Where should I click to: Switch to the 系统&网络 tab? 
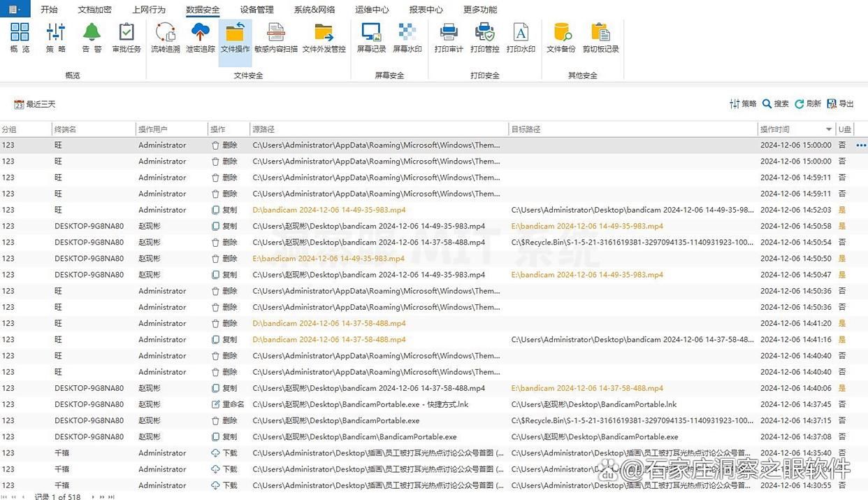tap(314, 10)
